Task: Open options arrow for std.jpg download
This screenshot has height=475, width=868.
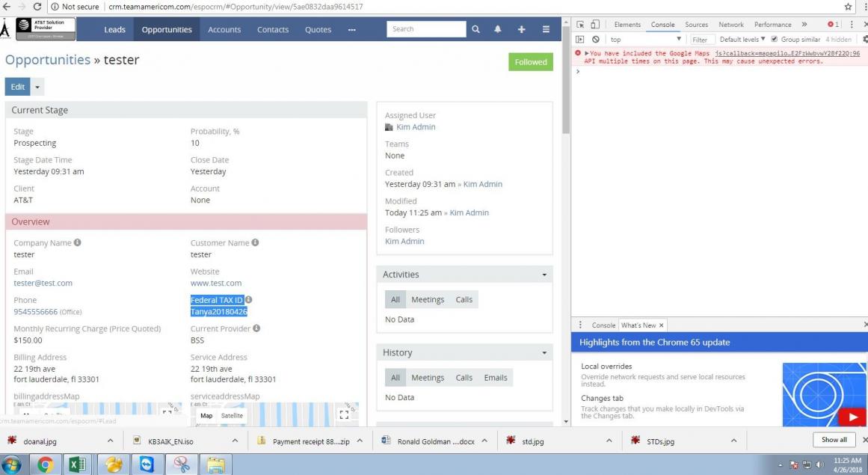Action: click(609, 441)
